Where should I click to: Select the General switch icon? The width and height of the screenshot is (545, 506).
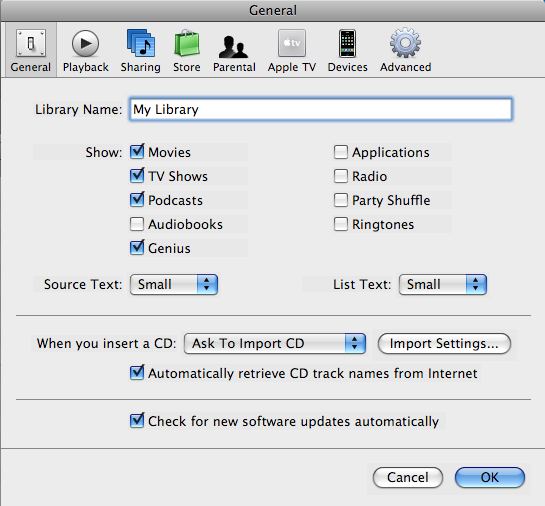pyautogui.click(x=31, y=51)
